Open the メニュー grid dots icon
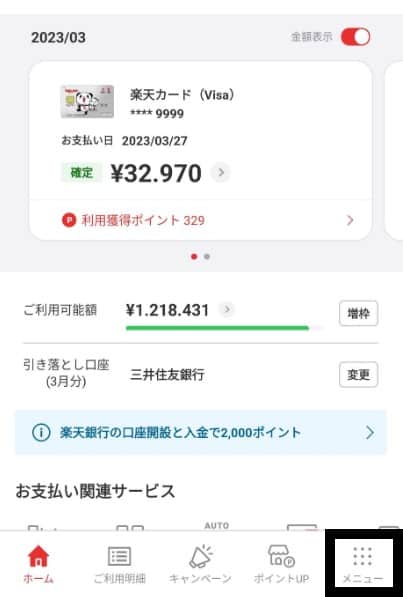This screenshot has width=403, height=597. click(x=362, y=557)
